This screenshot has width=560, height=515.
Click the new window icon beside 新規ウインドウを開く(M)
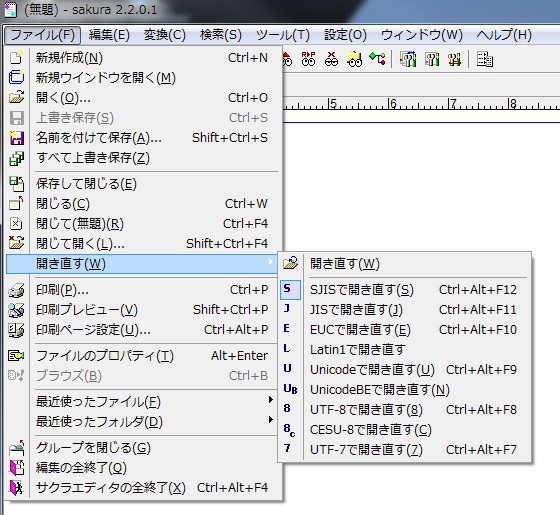pos(16,78)
